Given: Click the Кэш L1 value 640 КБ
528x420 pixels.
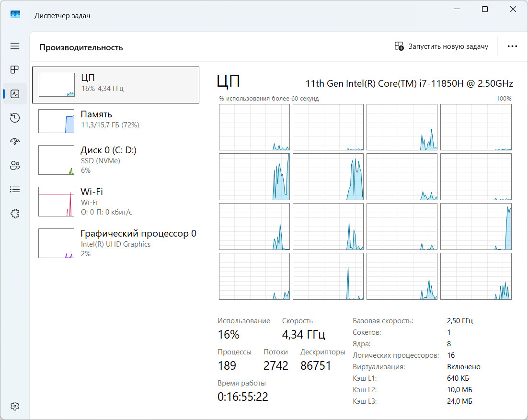Looking at the screenshot, I should (x=458, y=378).
